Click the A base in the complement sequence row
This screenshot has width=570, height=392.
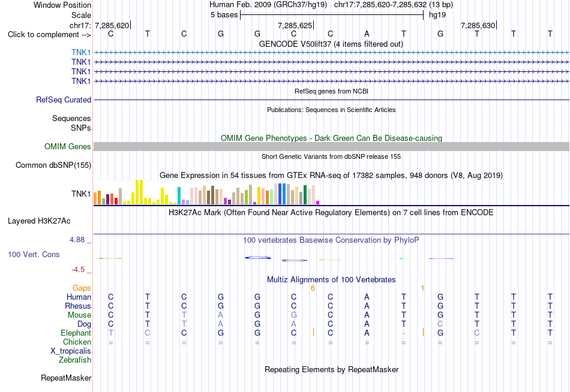click(367, 34)
